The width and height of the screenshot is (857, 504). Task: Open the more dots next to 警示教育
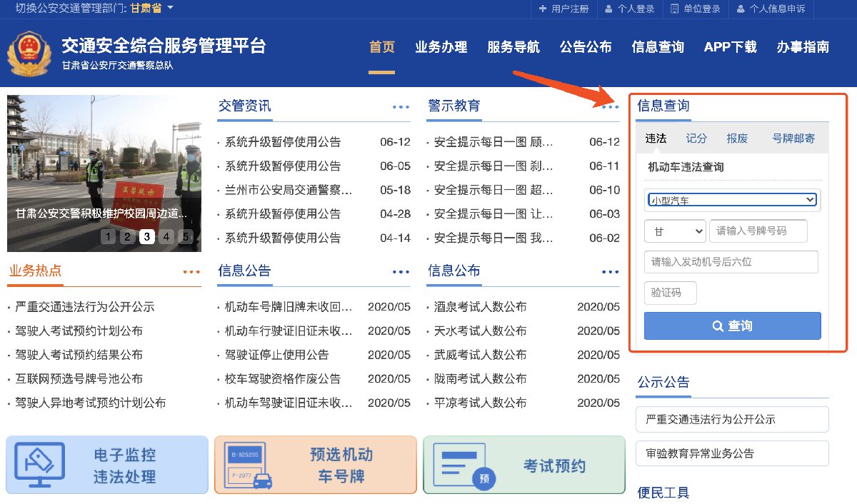pyautogui.click(x=611, y=107)
